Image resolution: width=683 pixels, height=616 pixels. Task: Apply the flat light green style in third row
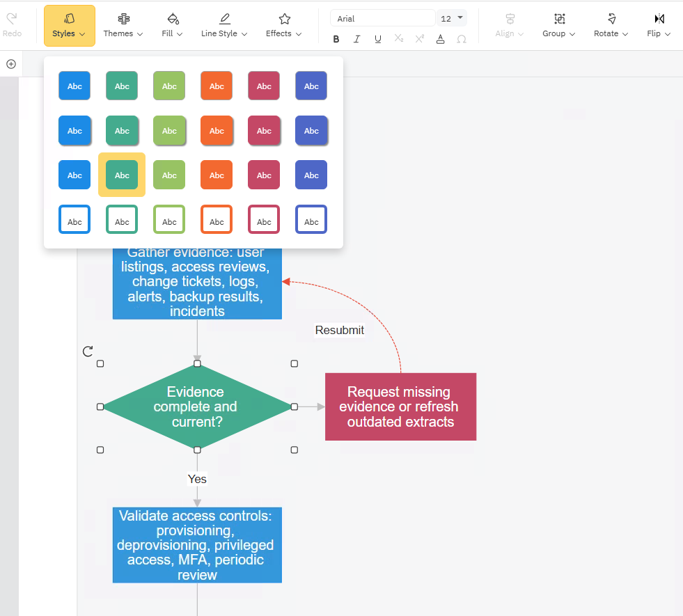pyautogui.click(x=169, y=175)
